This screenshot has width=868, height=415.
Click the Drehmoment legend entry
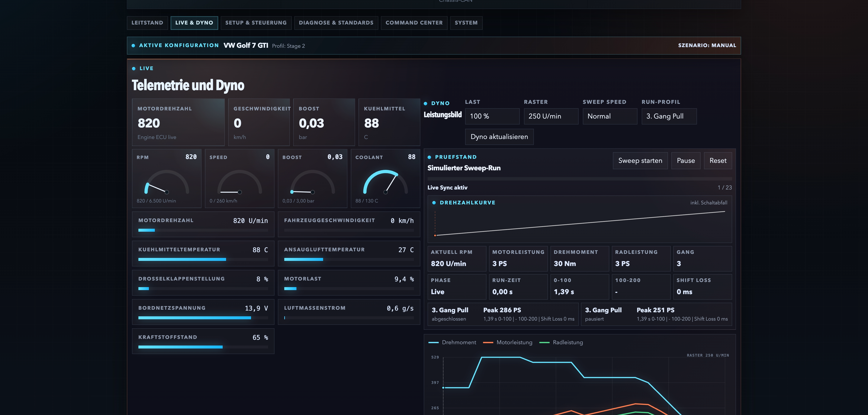452,343
